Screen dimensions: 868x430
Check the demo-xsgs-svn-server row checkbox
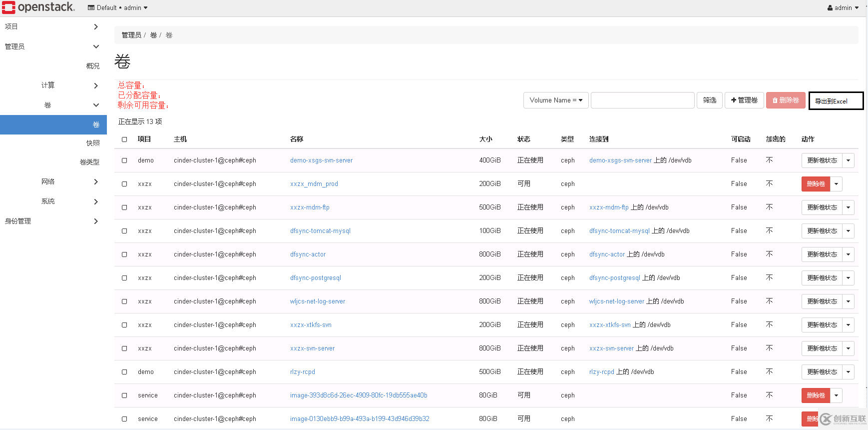[124, 160]
